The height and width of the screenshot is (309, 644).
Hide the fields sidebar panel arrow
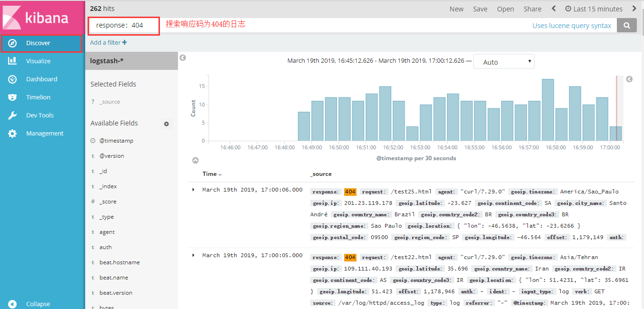tap(183, 58)
